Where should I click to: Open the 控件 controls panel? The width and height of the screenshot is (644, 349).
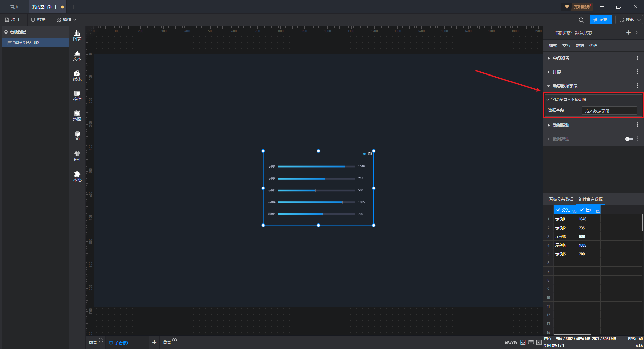[77, 96]
